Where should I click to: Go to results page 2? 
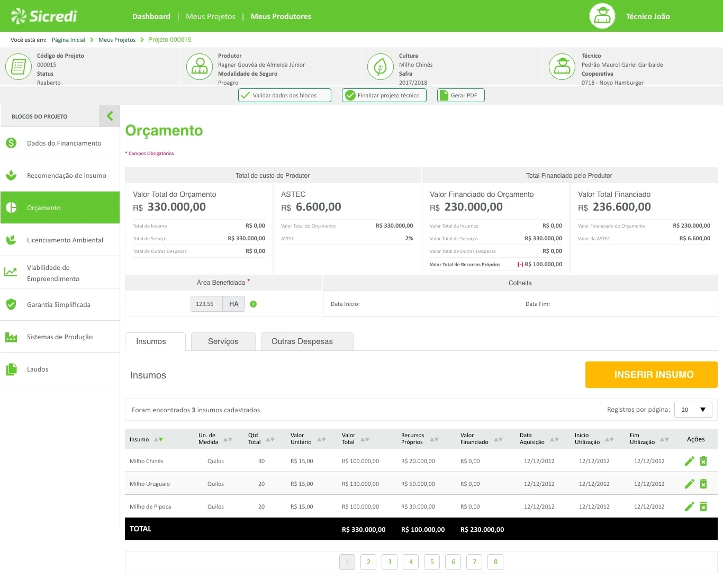click(x=368, y=562)
